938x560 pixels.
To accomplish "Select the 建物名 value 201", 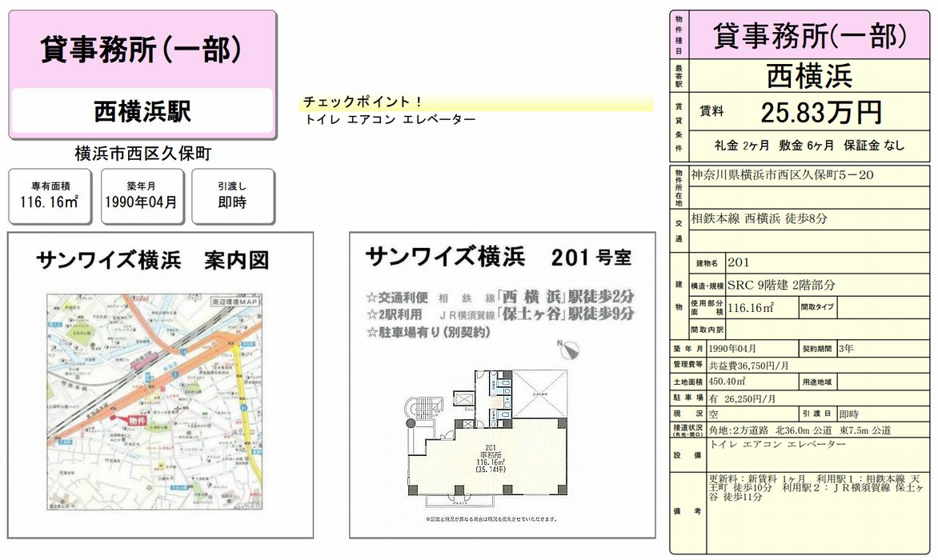I will point(738,262).
